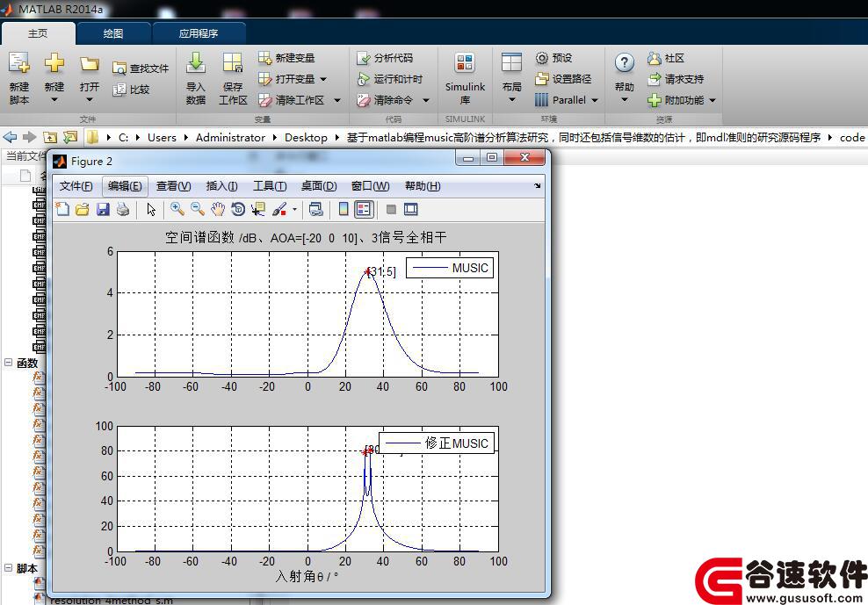Open the Add-Ons (附加功能) dropdown
Viewport: 868px width, 605px height.
(712, 100)
